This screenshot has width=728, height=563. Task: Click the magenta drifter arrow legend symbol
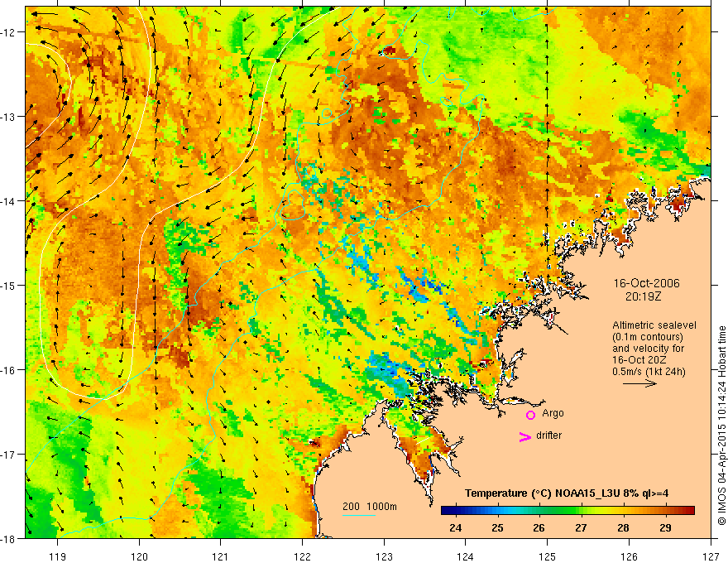tap(525, 436)
